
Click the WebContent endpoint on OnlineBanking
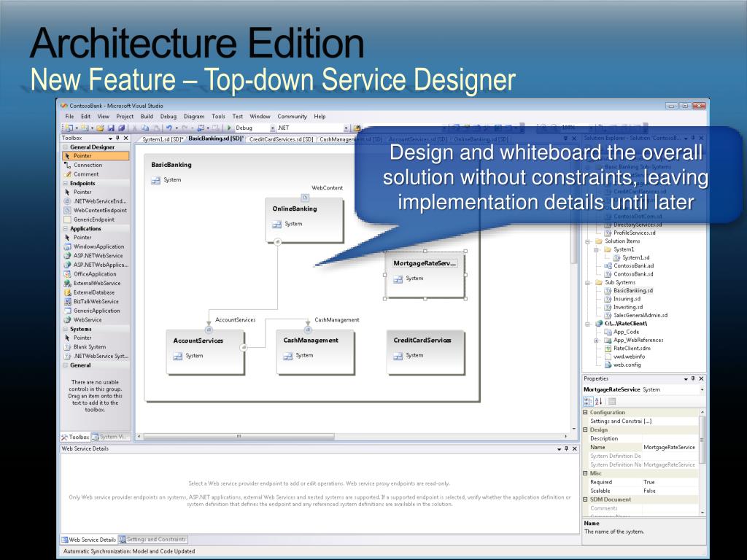(x=306, y=197)
